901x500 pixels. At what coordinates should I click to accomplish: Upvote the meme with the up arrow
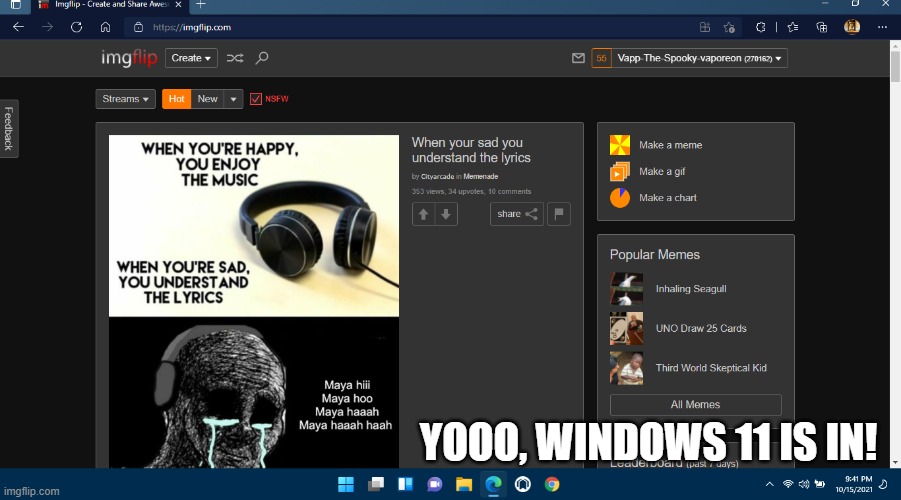point(423,214)
